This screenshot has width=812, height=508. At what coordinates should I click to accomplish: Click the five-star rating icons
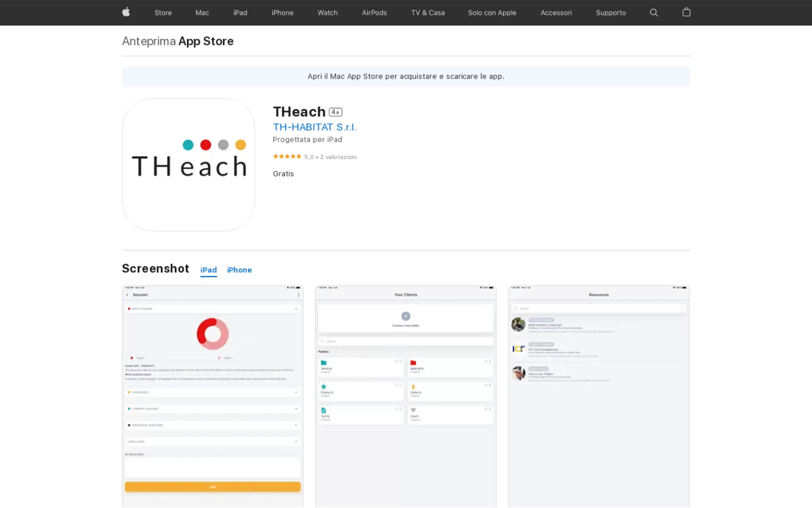287,156
